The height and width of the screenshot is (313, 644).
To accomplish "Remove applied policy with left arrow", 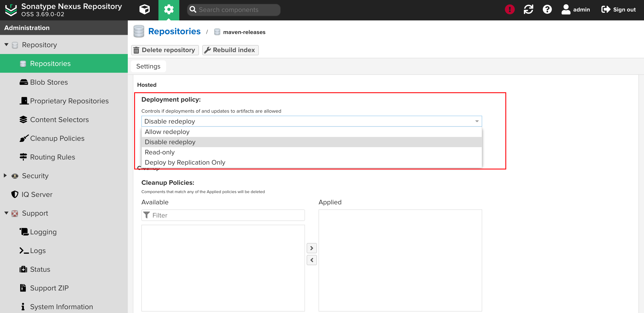I will click(312, 260).
